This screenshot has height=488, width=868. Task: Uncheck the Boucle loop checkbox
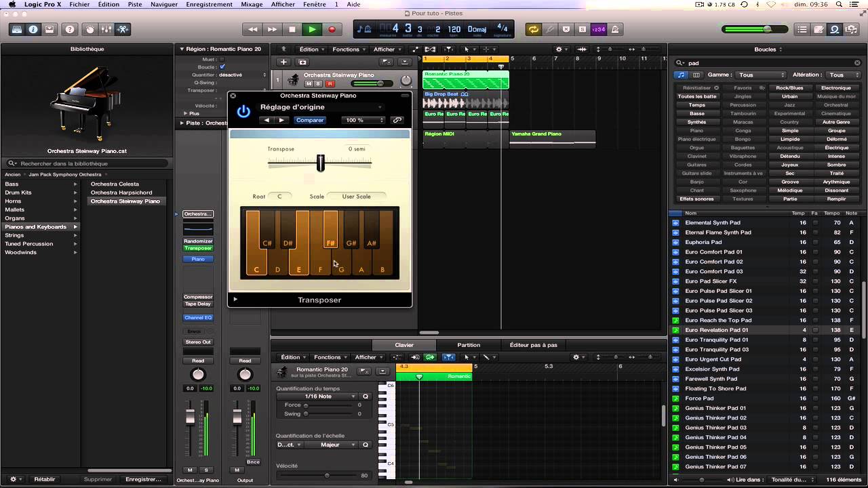click(x=222, y=67)
